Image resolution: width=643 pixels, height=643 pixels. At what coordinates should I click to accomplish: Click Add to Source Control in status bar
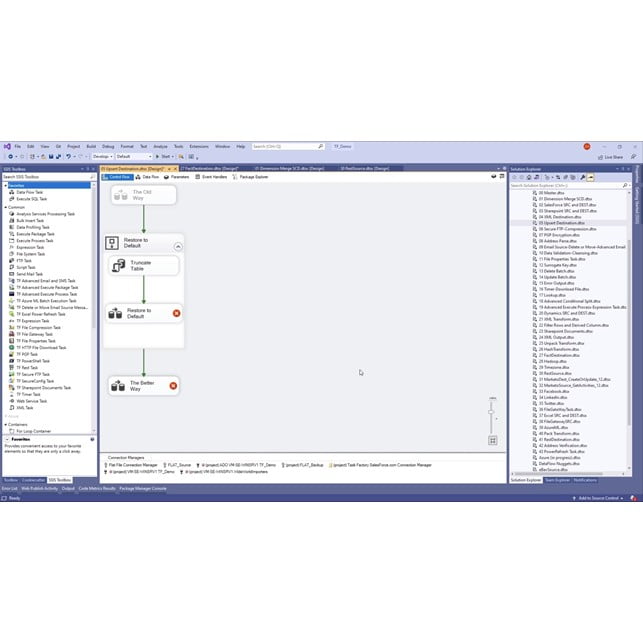tap(599, 497)
